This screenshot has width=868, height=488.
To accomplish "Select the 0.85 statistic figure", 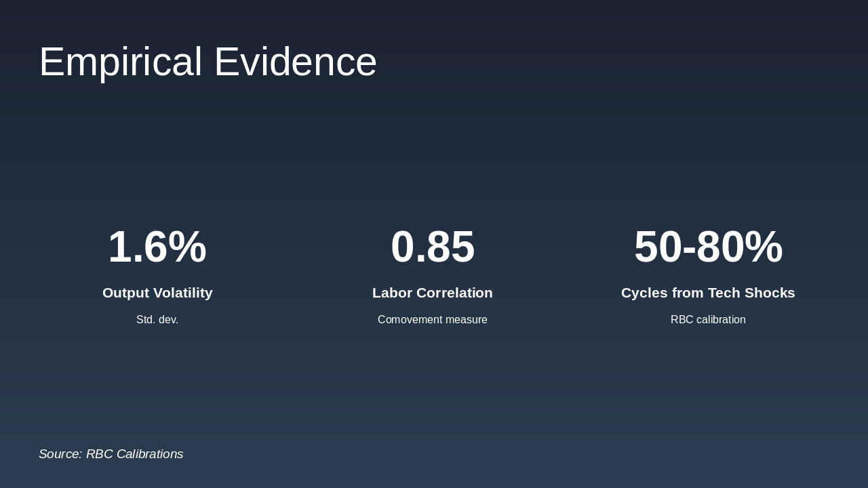I will [x=433, y=247].
